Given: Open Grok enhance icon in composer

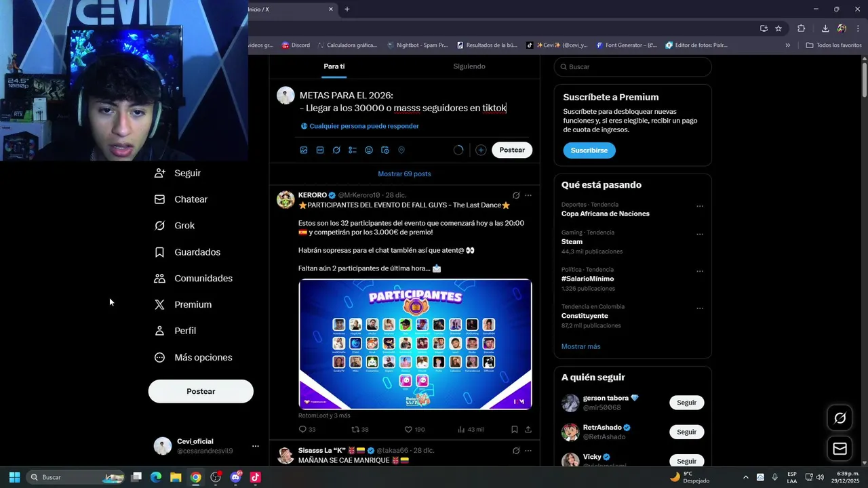Looking at the screenshot, I should click(336, 150).
